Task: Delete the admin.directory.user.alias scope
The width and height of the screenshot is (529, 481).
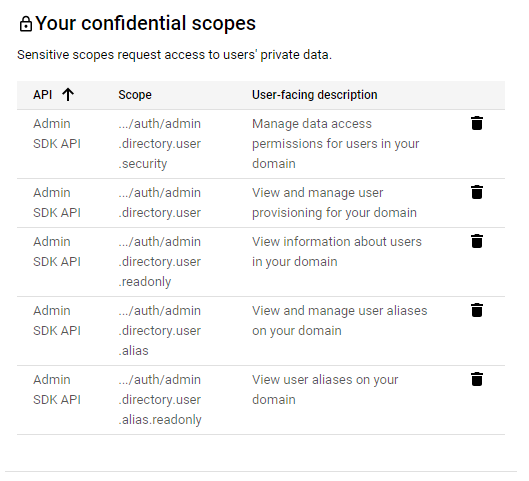Action: 477,310
